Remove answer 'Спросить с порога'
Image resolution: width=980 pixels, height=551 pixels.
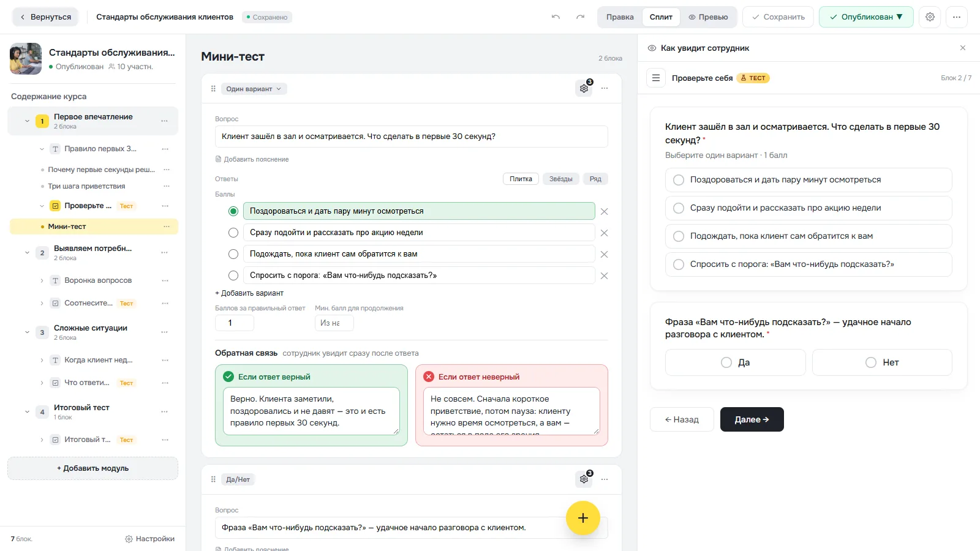(604, 275)
